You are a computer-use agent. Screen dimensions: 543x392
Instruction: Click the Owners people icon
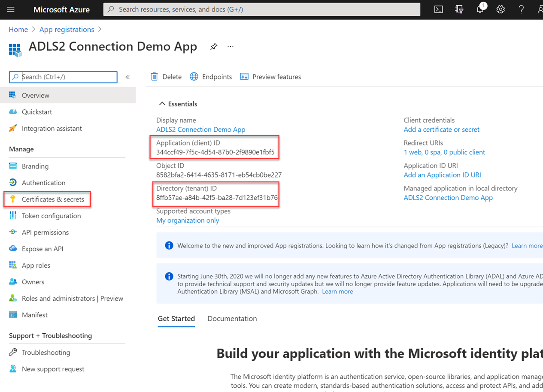point(13,281)
